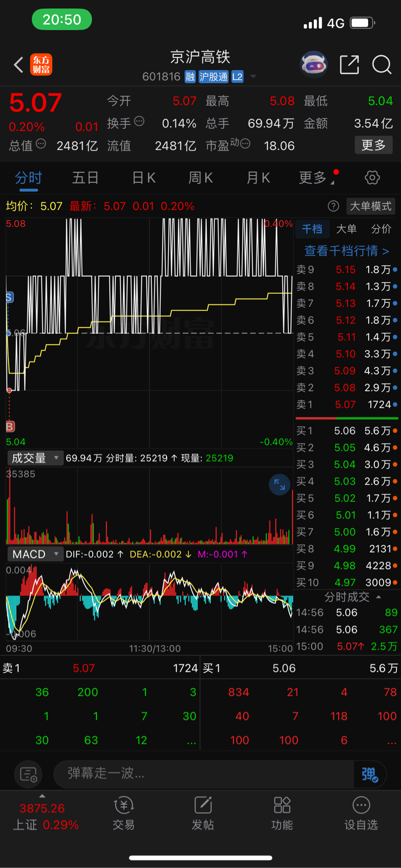Tap the 卖5 5.11 order row

[x=347, y=337]
